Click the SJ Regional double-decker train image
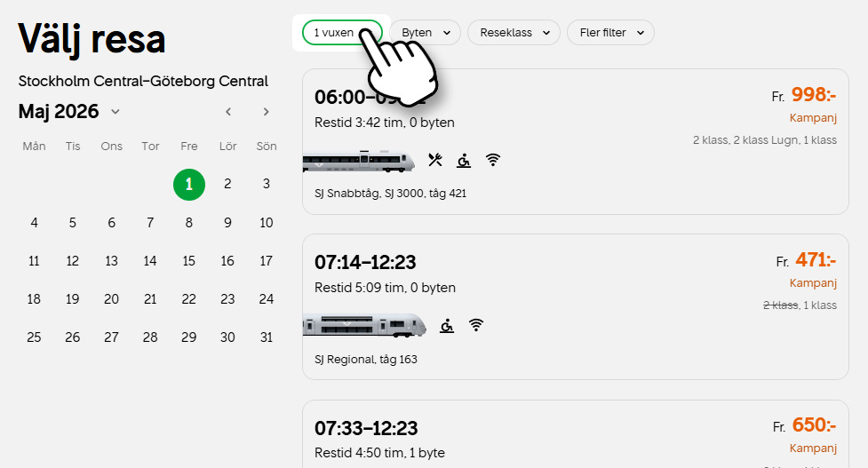The height and width of the screenshot is (468, 868). [364, 325]
